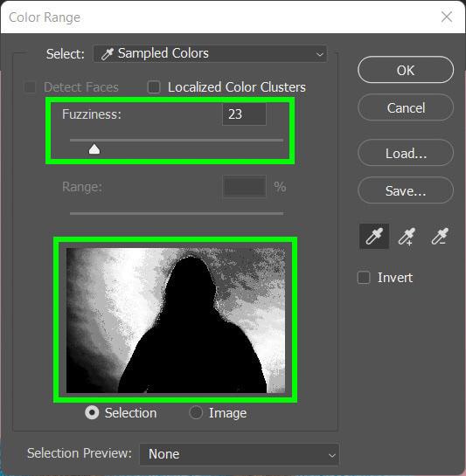Expand Selection Preview list via chevron
The width and height of the screenshot is (466, 476).
point(332,455)
